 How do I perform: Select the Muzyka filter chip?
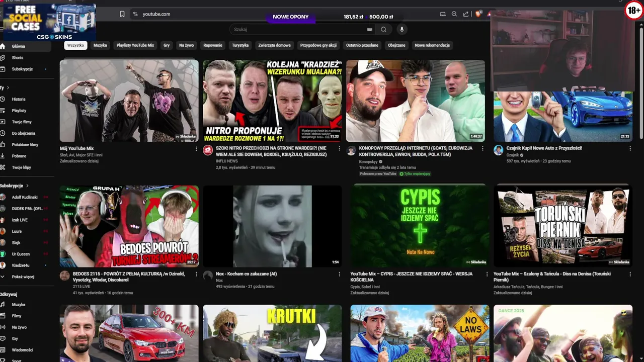click(x=100, y=45)
